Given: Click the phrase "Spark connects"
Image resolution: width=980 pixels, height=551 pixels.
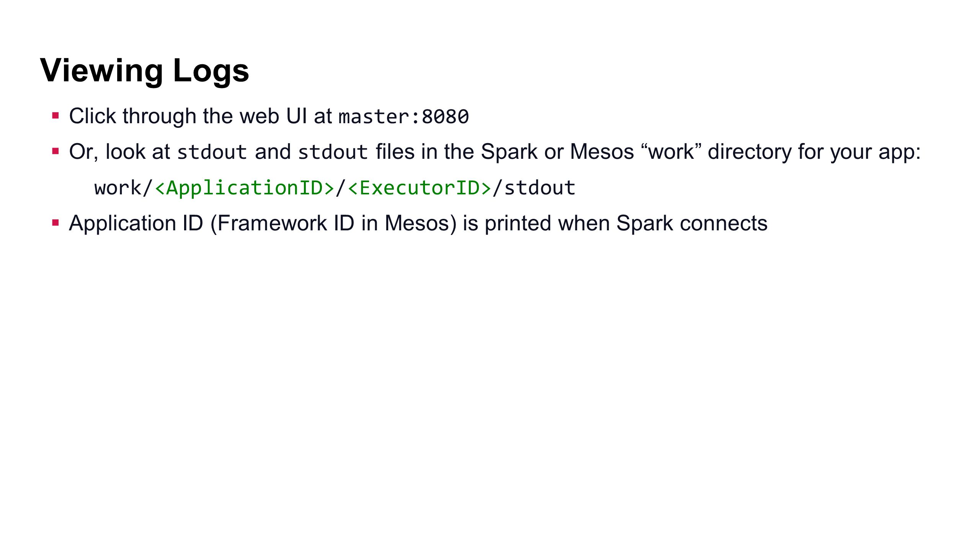Looking at the screenshot, I should click(692, 223).
